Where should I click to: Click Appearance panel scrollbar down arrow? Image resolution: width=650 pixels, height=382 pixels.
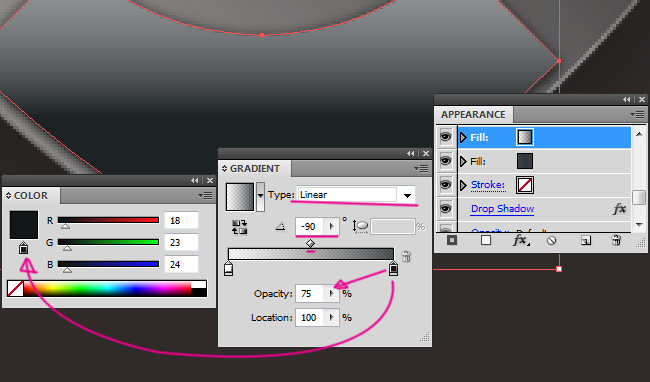click(x=639, y=225)
